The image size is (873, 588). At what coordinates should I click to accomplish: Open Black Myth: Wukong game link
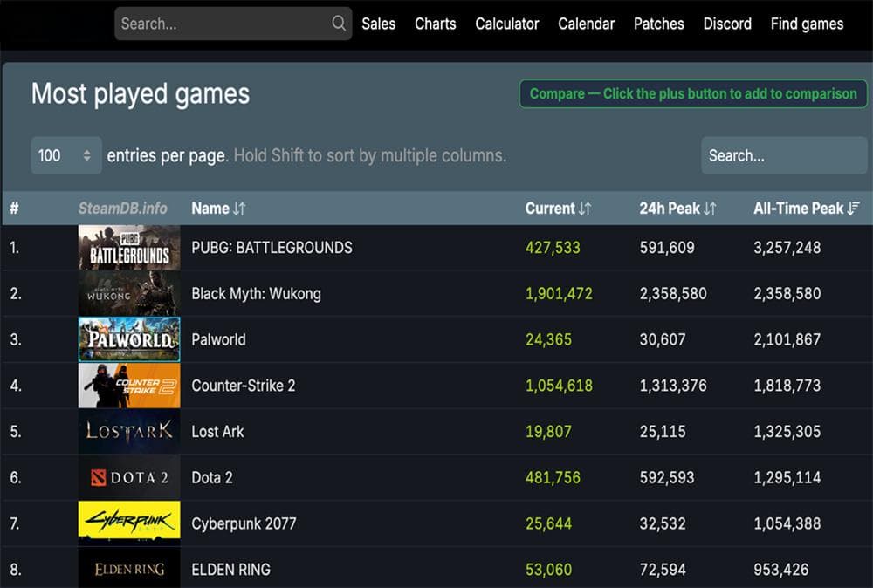point(256,294)
